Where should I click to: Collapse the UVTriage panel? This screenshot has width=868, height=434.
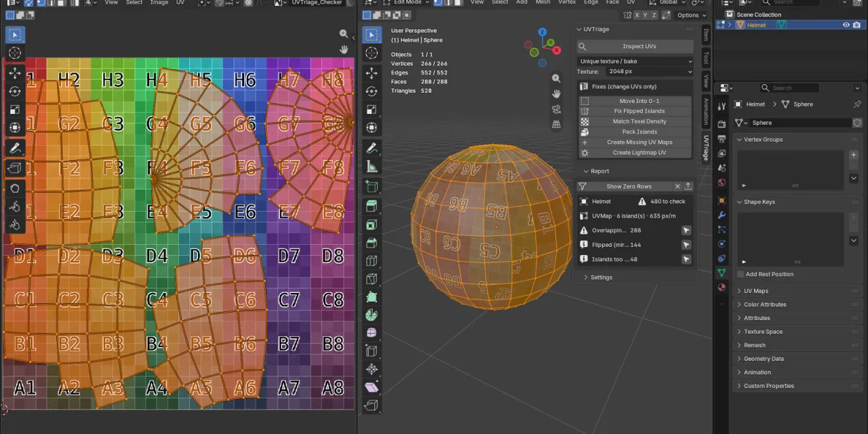[579, 29]
